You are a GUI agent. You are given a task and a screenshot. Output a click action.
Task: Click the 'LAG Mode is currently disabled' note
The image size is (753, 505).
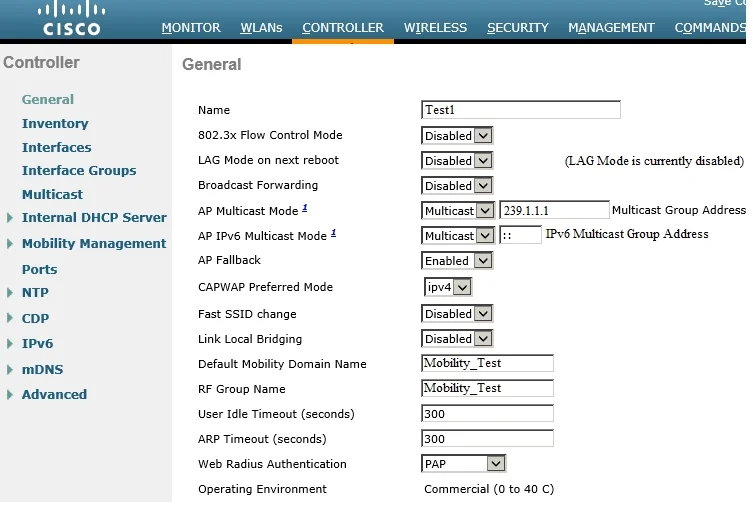tap(654, 161)
